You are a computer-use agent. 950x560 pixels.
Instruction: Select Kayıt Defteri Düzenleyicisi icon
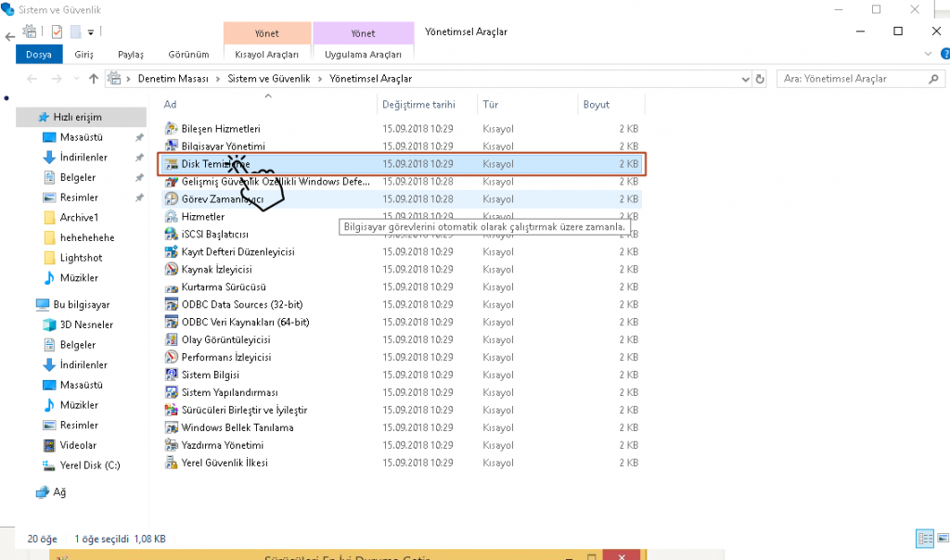coord(172,251)
